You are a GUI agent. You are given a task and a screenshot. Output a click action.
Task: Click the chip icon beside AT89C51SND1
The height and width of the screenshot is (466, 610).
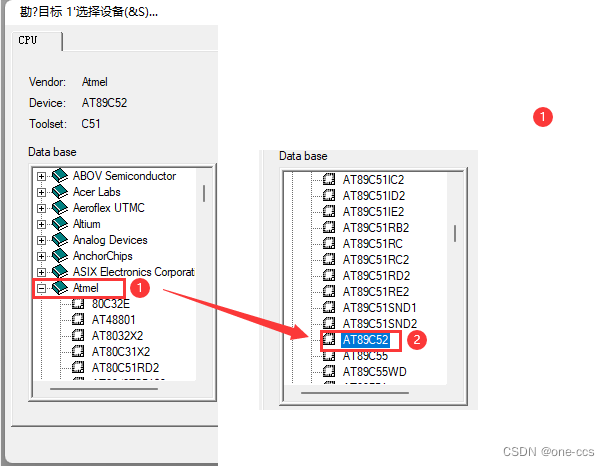point(329,307)
